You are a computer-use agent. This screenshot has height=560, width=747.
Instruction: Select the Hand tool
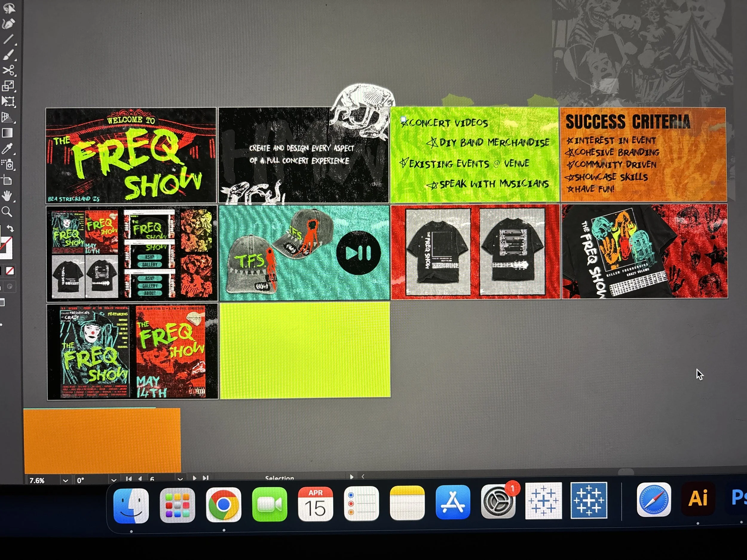point(7,196)
